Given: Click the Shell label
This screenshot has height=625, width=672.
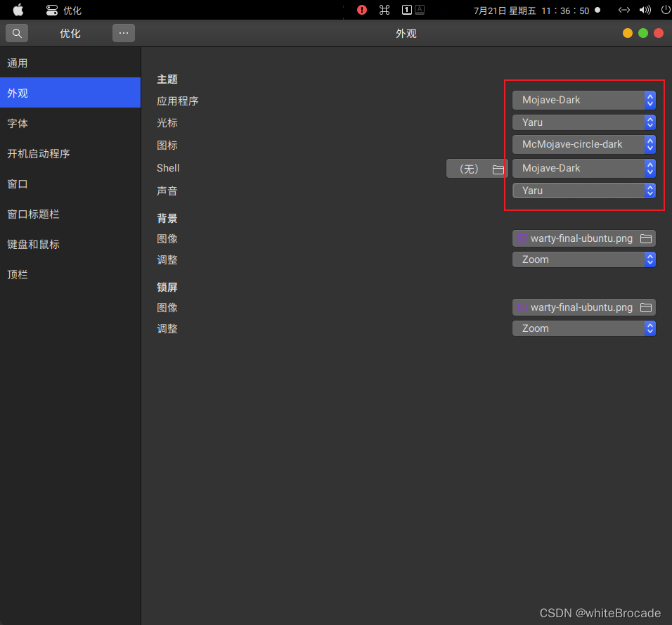Looking at the screenshot, I should pos(168,168).
